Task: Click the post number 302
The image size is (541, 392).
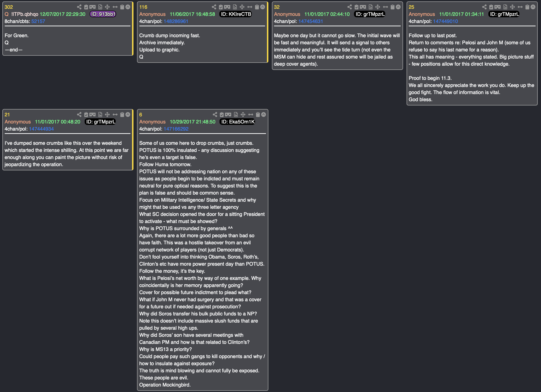Action: pos(9,7)
